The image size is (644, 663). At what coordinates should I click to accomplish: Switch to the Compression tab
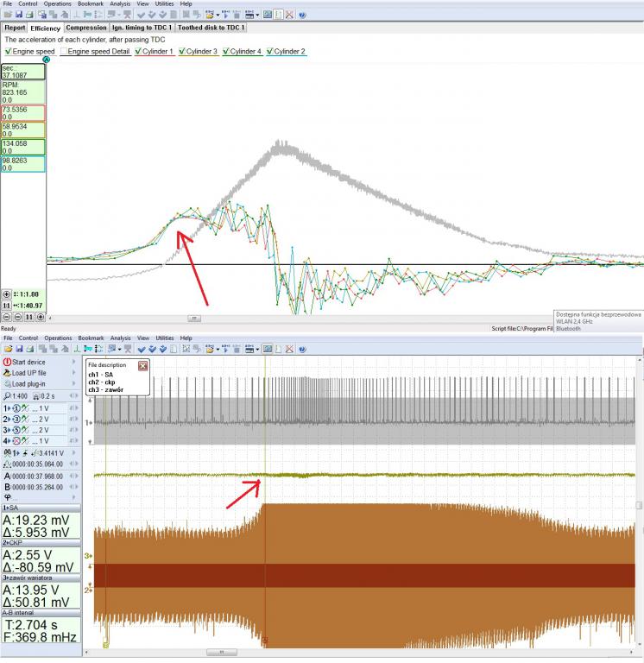(x=86, y=28)
